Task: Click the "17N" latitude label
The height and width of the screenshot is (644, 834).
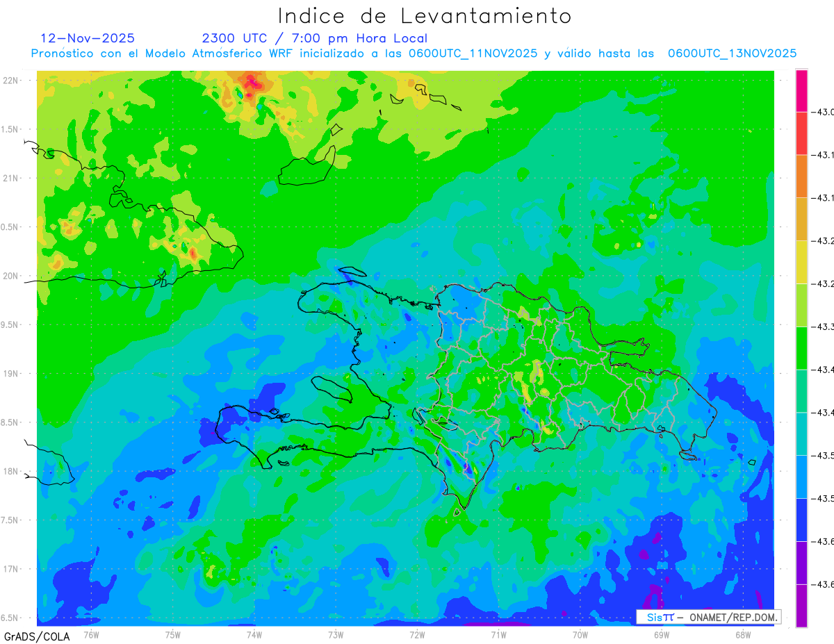Action: (x=10, y=569)
